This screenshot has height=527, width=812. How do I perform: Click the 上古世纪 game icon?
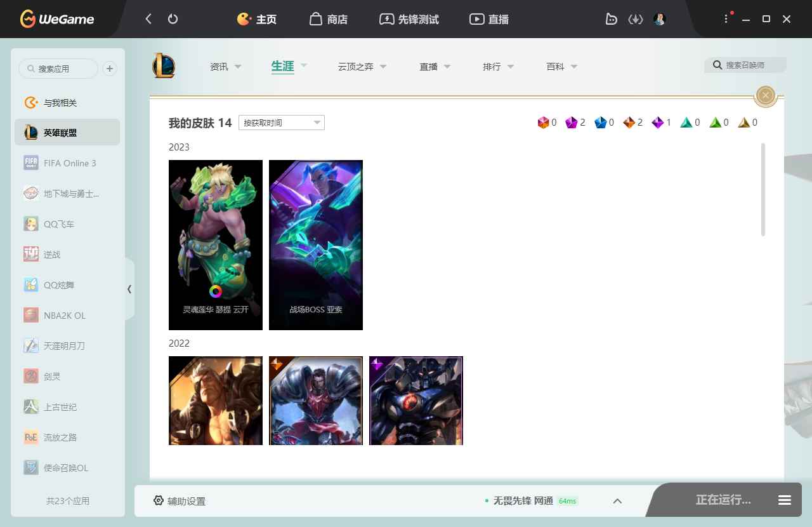point(31,407)
